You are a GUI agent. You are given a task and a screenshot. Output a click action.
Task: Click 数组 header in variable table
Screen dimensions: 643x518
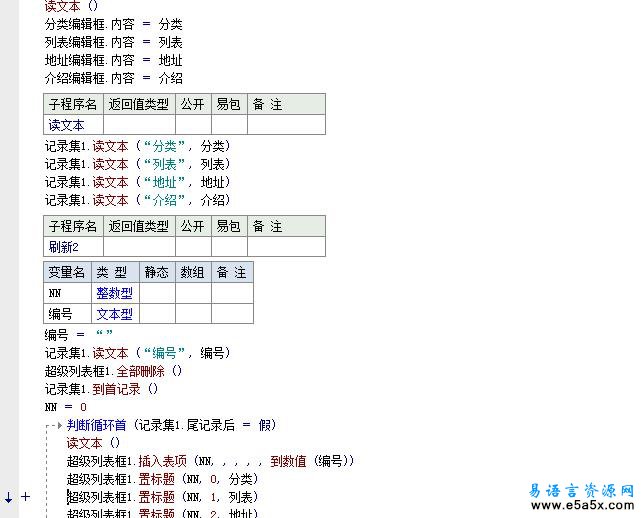click(193, 272)
